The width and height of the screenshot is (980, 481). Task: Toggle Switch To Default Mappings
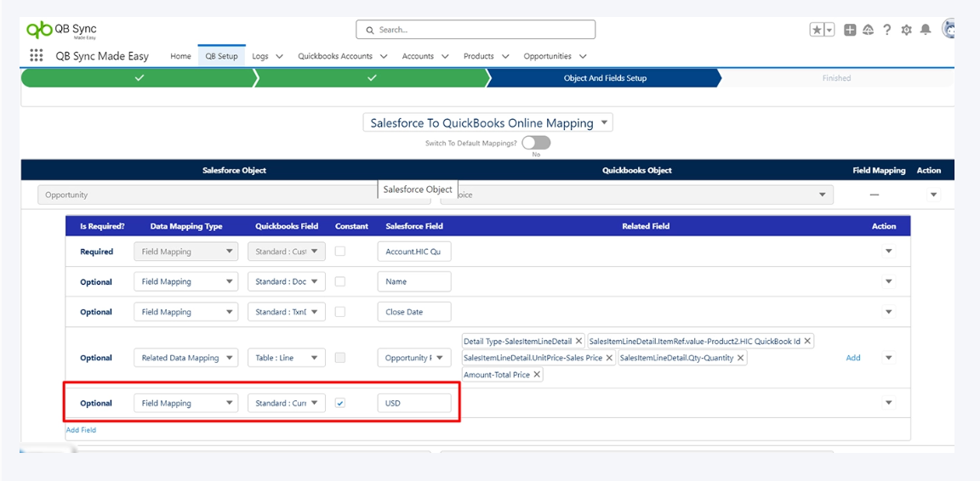536,143
